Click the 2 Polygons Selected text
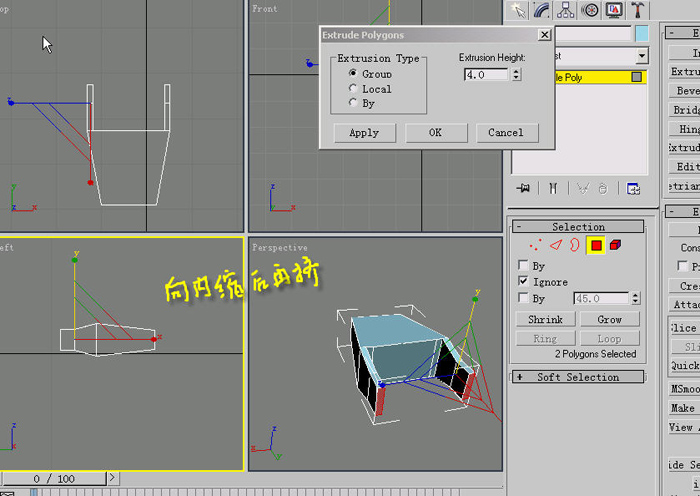The image size is (700, 496). coord(596,354)
